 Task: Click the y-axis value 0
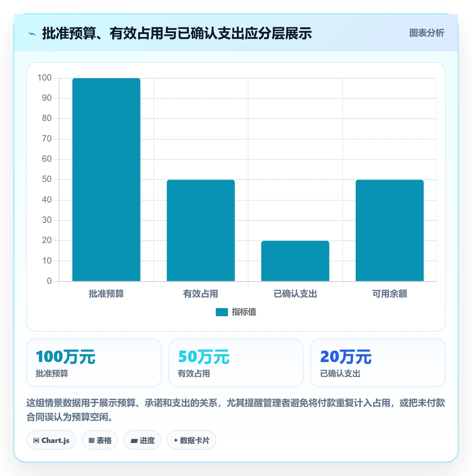(x=49, y=281)
